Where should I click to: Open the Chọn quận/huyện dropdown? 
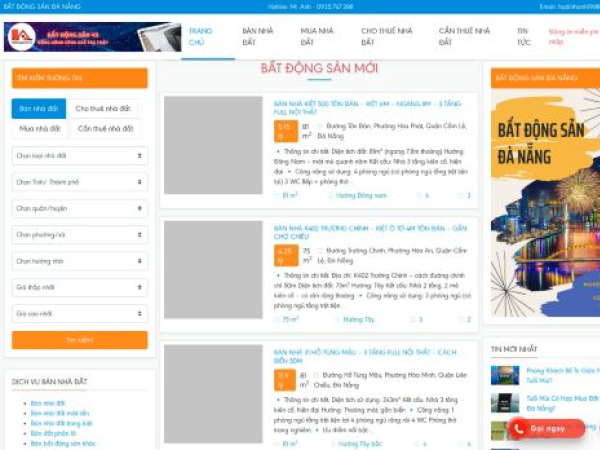pos(80,208)
